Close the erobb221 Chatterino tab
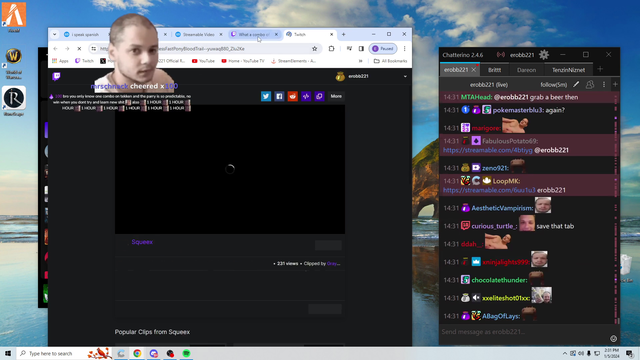Screen dimensions: 640x360 (x=473, y=70)
